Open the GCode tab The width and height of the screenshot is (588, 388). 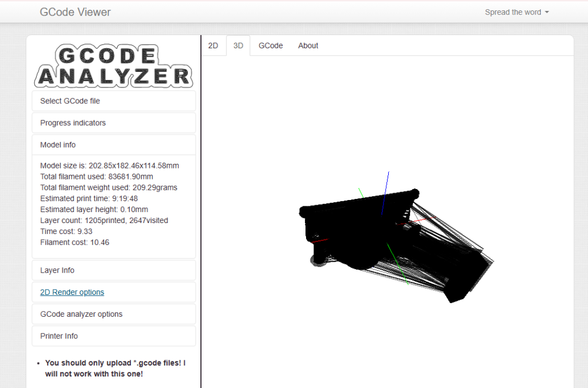pyautogui.click(x=270, y=45)
